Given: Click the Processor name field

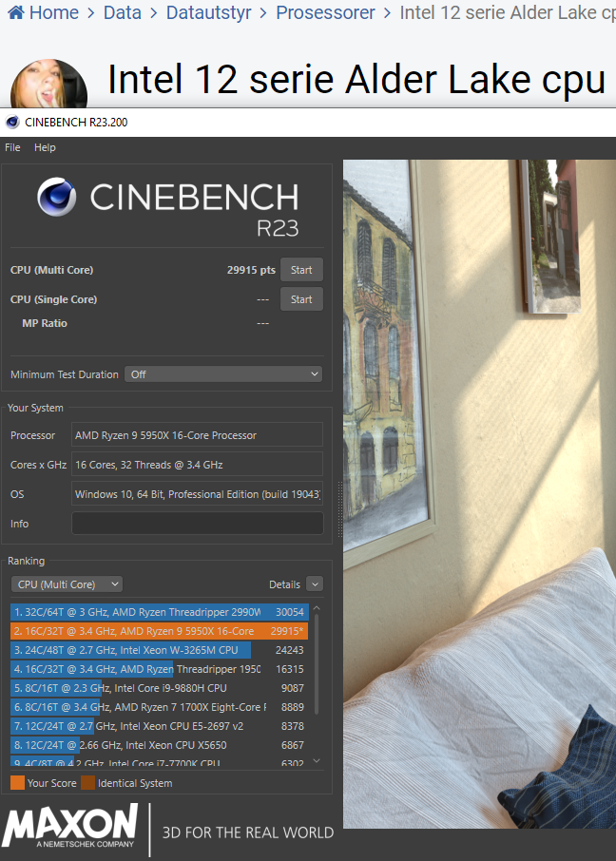Looking at the screenshot, I should 197,435.
